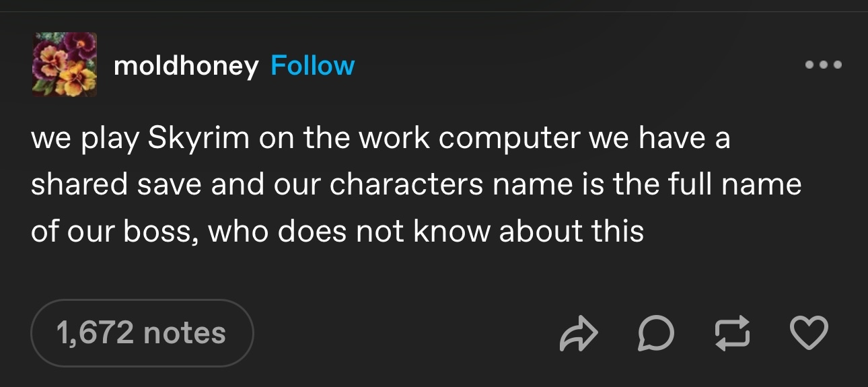The height and width of the screenshot is (387, 868).
Task: Share the post using the arrow icon
Action: 578,334
